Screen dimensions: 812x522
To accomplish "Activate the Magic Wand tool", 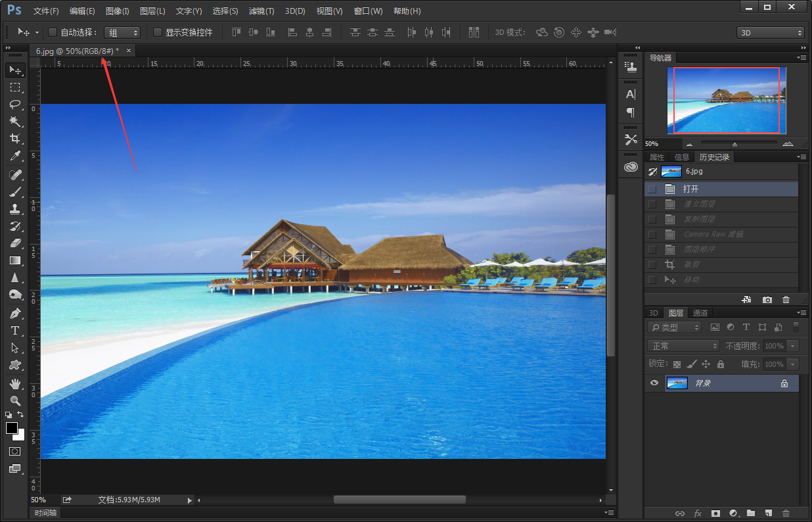I will point(14,122).
